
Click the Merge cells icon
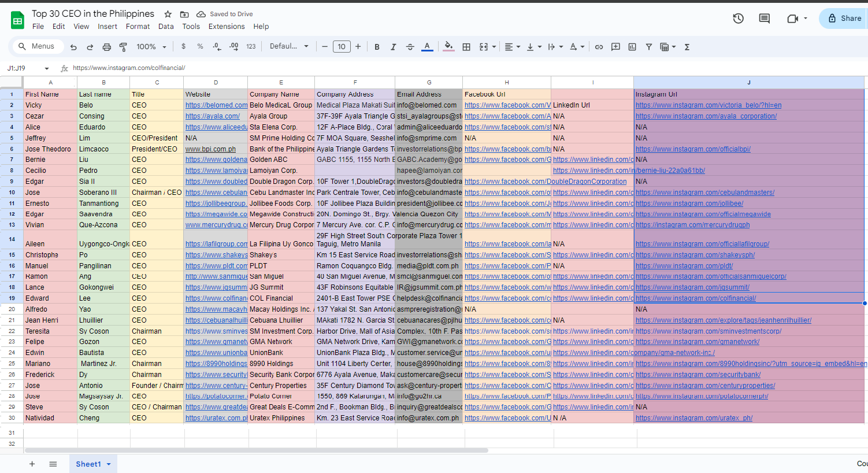pyautogui.click(x=484, y=47)
